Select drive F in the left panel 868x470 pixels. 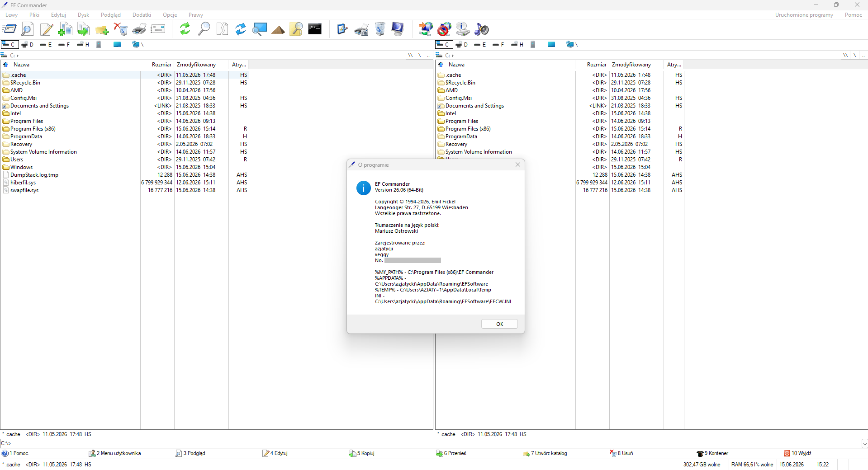click(x=64, y=44)
